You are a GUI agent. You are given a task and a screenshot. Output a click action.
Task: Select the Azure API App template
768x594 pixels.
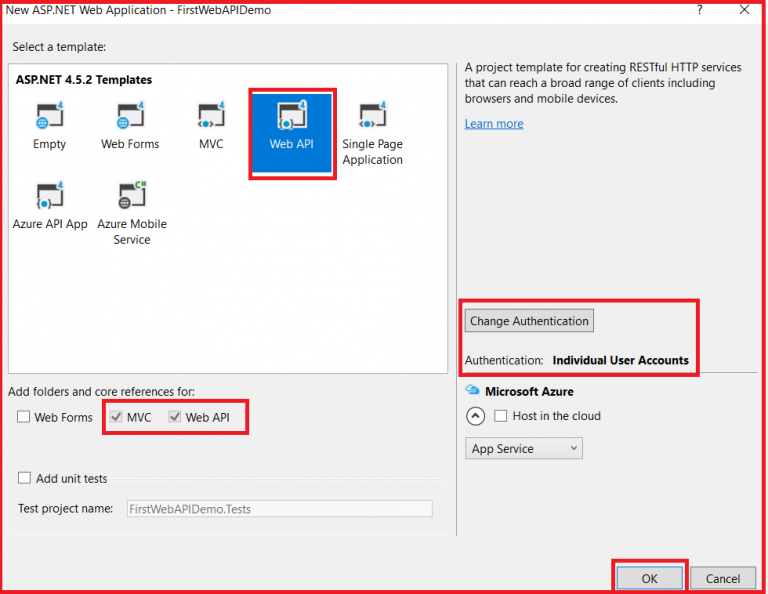coord(50,206)
